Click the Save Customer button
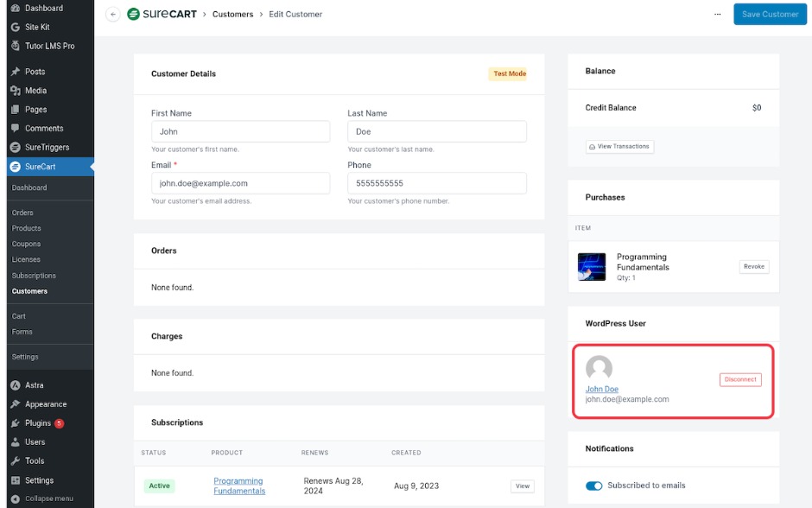 (x=769, y=15)
